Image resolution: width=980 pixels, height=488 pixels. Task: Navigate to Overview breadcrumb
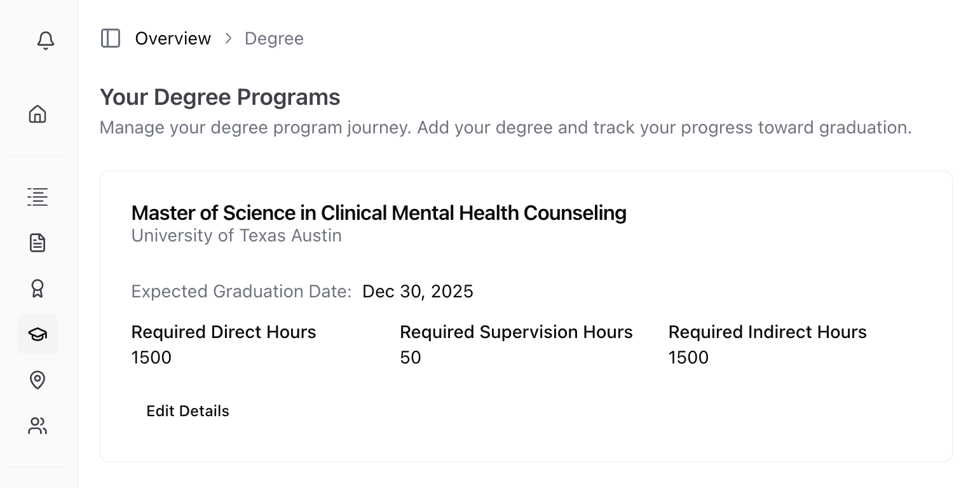pos(173,39)
